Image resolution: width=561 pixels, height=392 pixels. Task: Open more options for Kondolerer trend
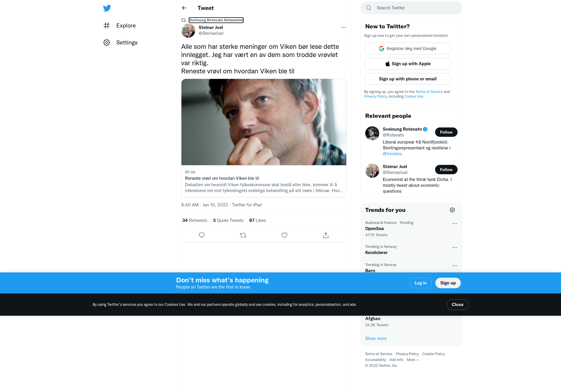455,248
